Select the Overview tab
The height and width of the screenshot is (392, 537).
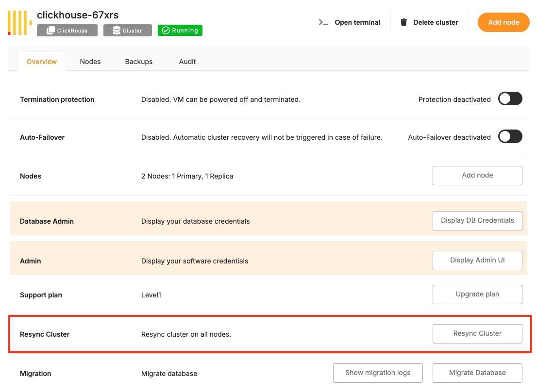pos(42,62)
